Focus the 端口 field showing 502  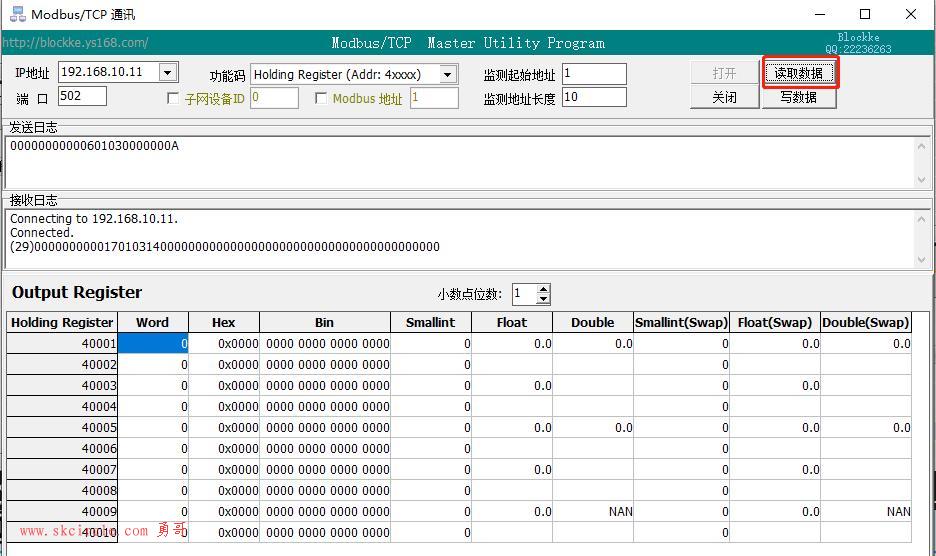[x=82, y=96]
